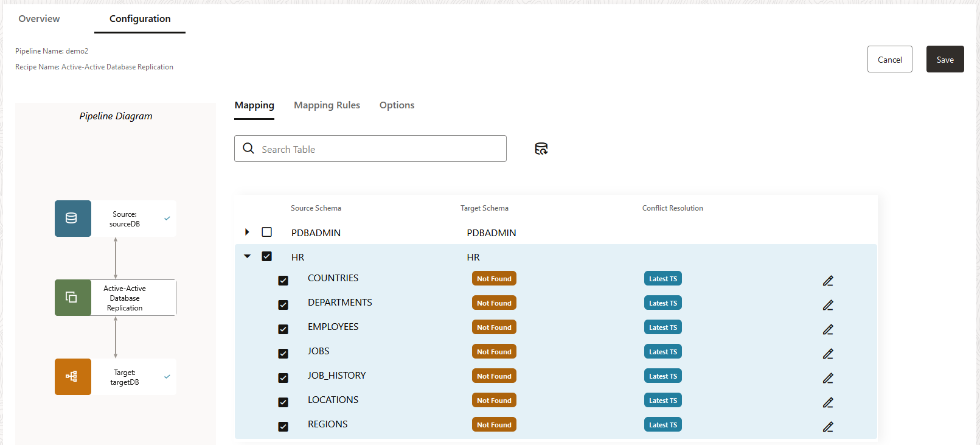Click the LOCATIONS table name
The image size is (980, 445).
click(333, 399)
